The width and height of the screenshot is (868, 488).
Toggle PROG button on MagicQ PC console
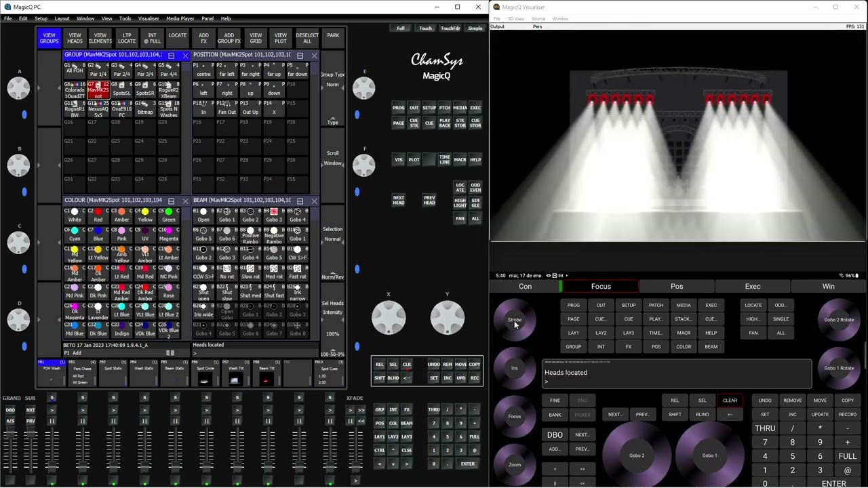399,108
